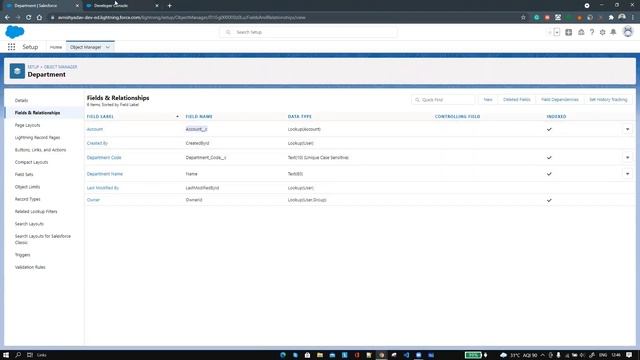640x360 pixels.
Task: Click the Field Dependencies button
Action: click(x=560, y=100)
